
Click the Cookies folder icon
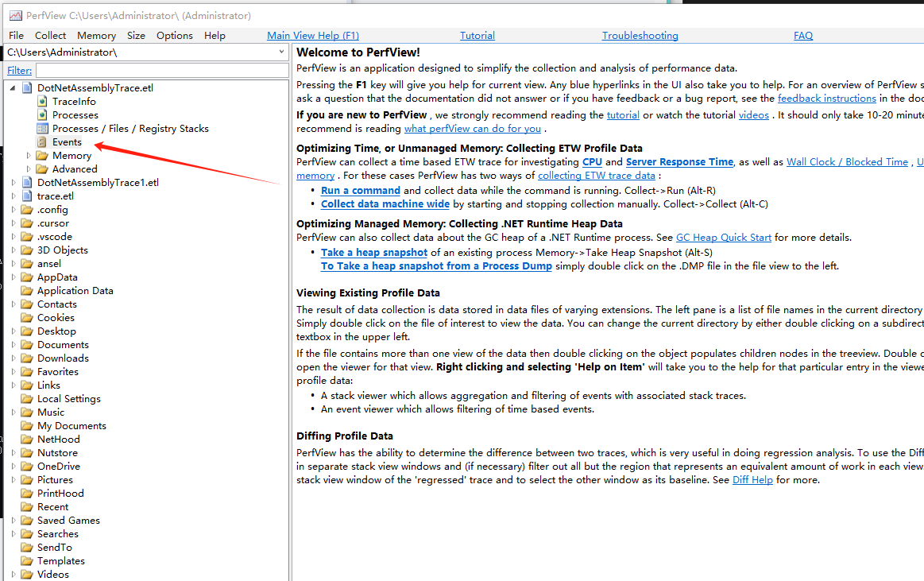point(27,318)
